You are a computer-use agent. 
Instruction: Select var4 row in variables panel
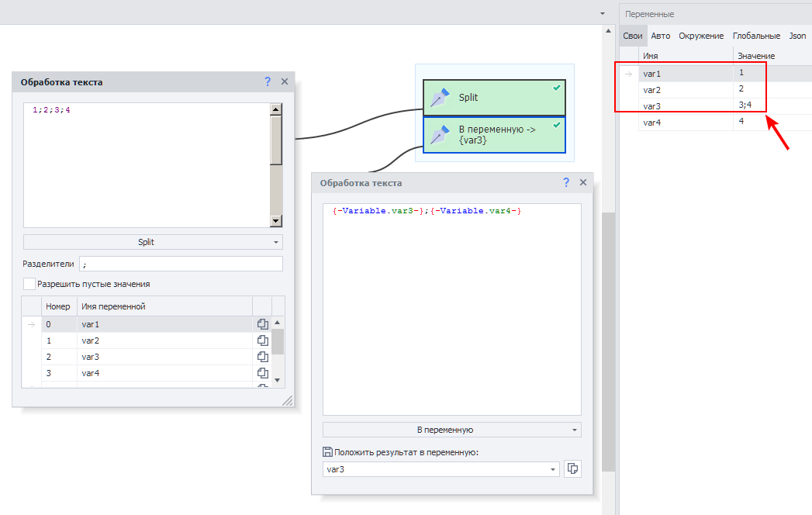coord(685,123)
